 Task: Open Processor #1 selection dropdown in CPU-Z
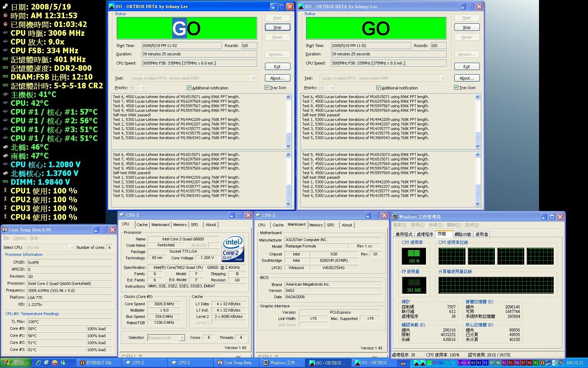182,338
